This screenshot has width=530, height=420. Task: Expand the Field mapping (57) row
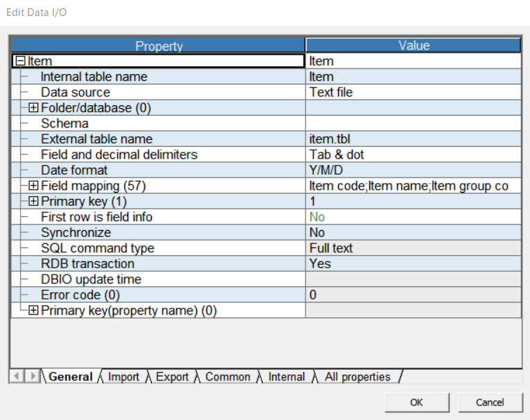tap(33, 186)
